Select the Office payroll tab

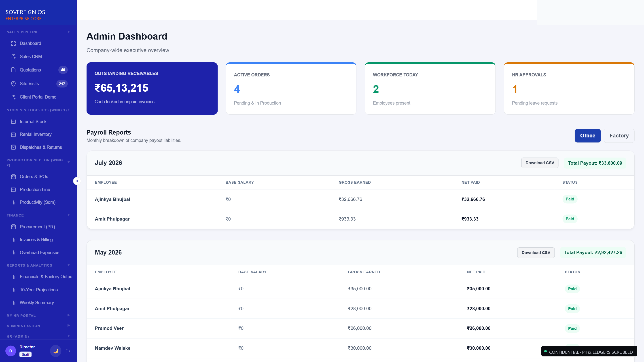click(587, 136)
